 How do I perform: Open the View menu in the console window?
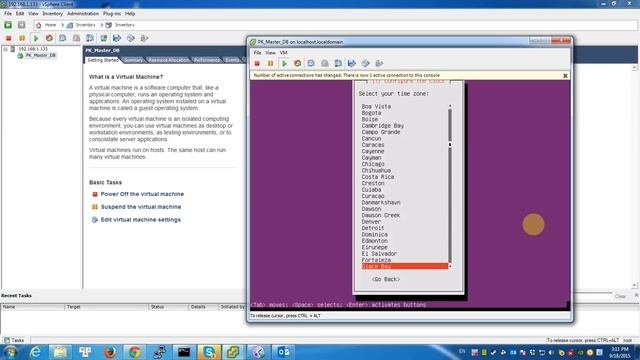pos(270,53)
